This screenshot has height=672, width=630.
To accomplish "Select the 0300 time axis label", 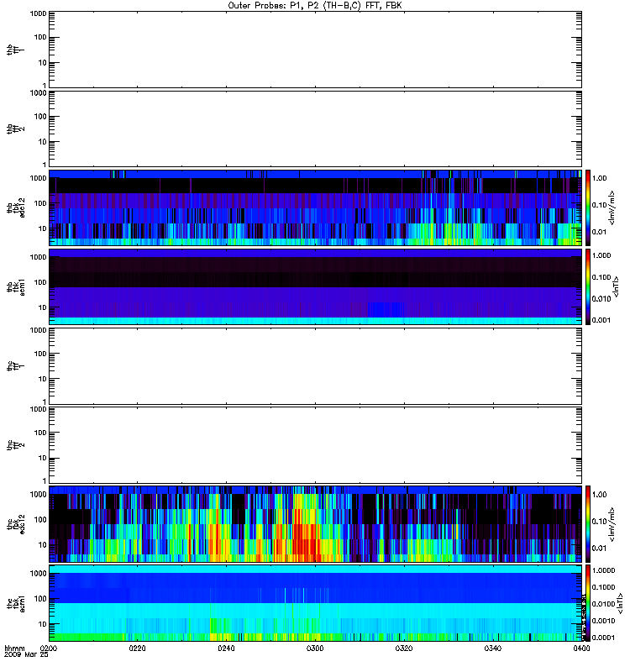I will [315, 648].
